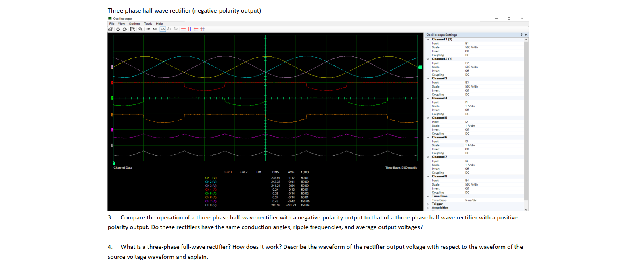Toggle Channel 2 Invert Off value
Viewport: 644px width, 271px height.
(467, 71)
